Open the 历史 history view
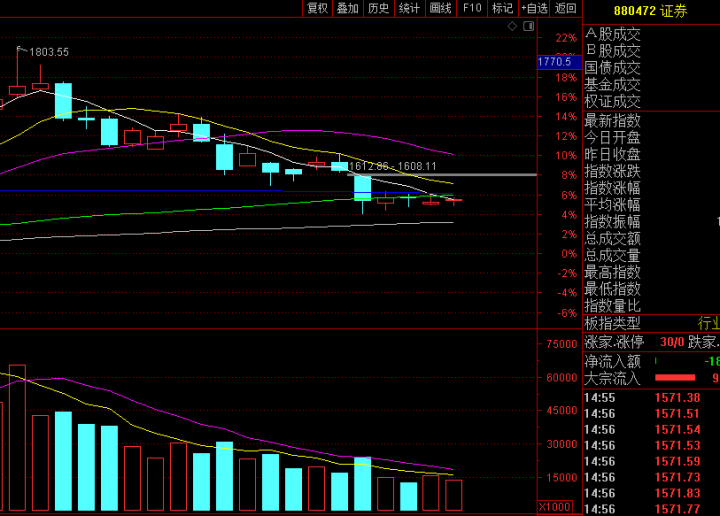 [378, 8]
